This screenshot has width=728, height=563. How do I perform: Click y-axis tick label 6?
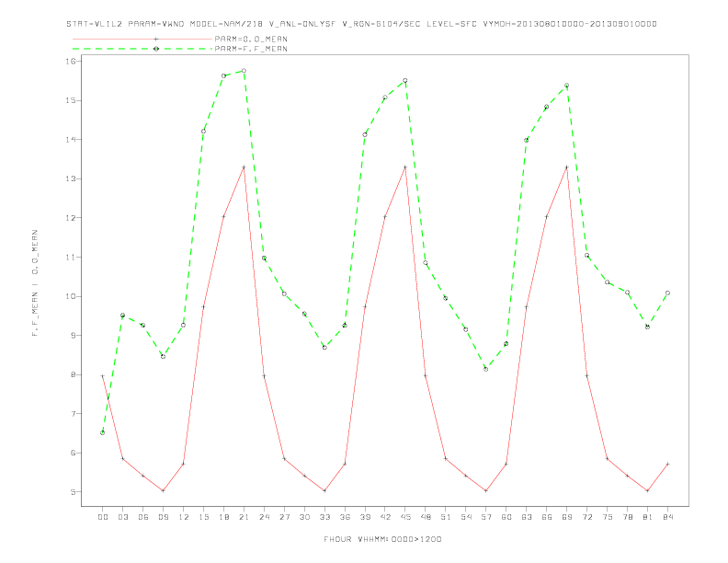point(74,453)
